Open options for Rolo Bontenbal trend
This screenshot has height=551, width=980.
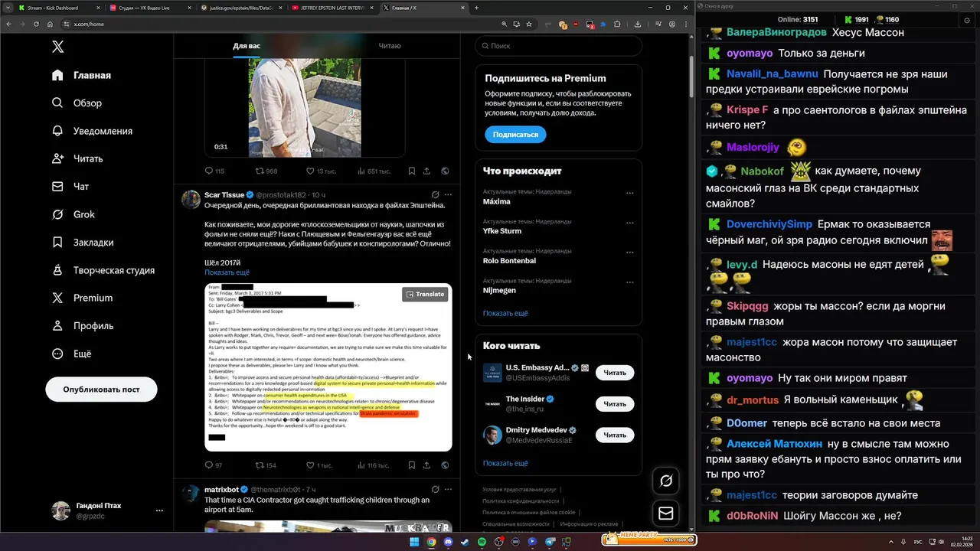click(630, 253)
